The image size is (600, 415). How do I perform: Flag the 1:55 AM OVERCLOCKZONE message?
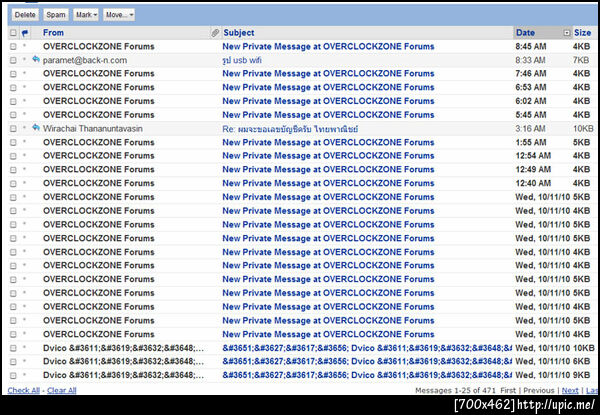click(25, 142)
